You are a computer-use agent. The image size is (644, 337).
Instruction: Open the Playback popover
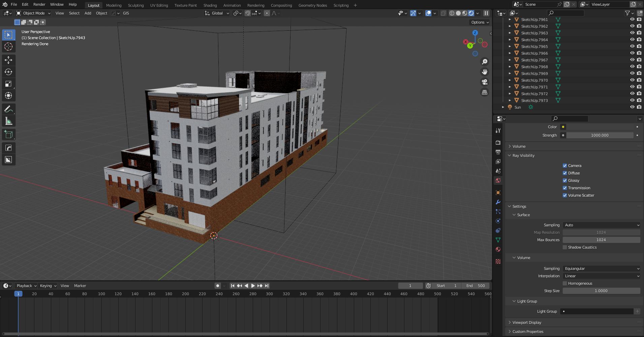tap(26, 286)
